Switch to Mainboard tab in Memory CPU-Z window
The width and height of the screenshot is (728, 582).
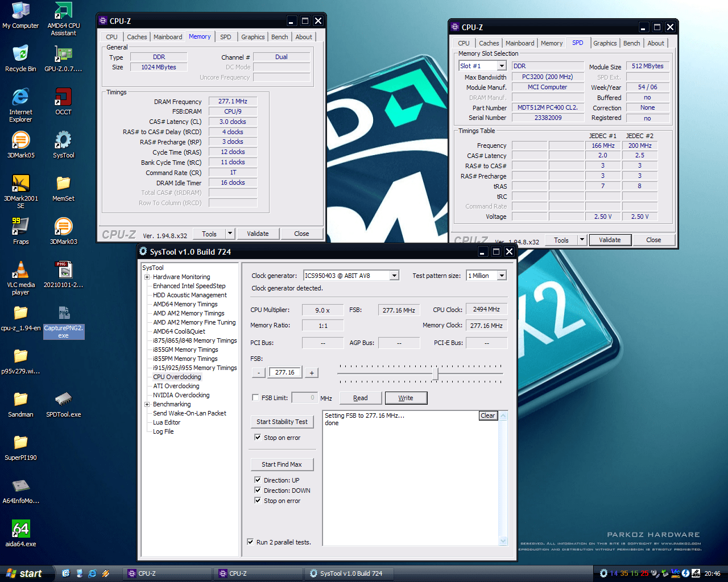[168, 37]
